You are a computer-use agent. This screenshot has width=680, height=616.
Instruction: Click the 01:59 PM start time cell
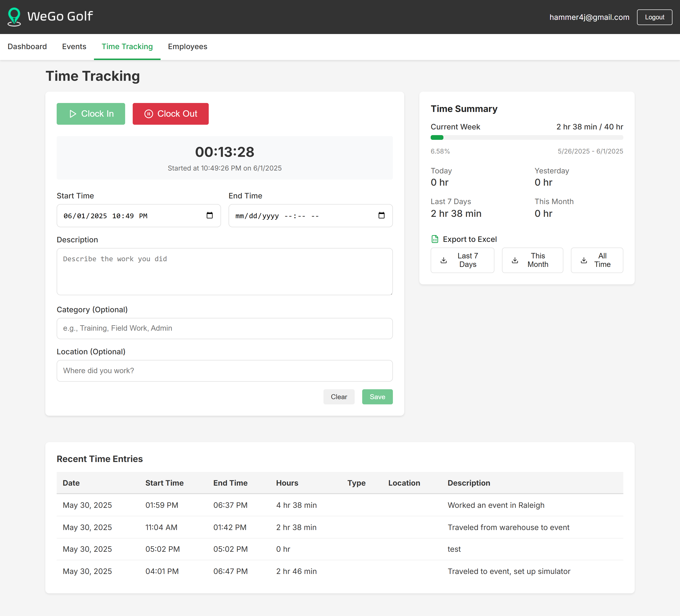point(161,505)
